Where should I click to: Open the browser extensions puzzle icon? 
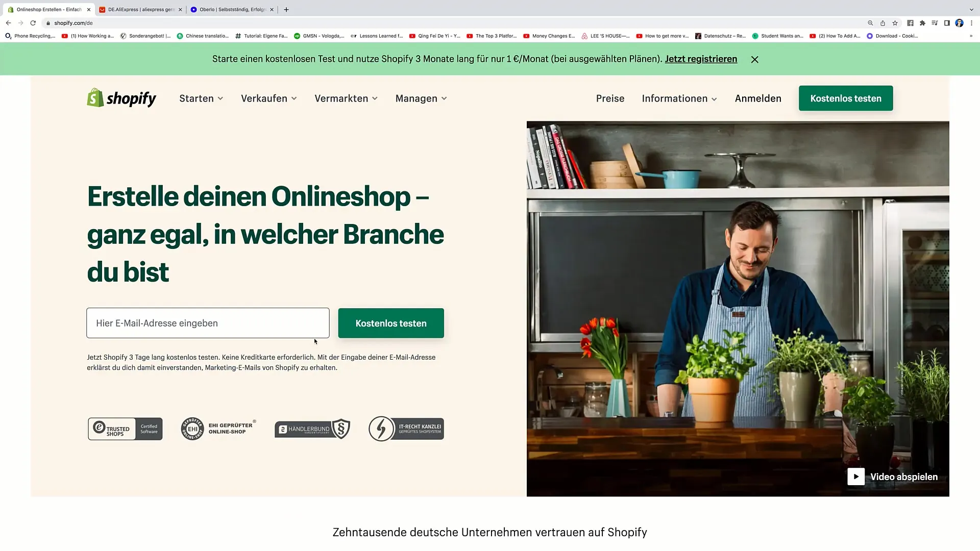click(922, 23)
